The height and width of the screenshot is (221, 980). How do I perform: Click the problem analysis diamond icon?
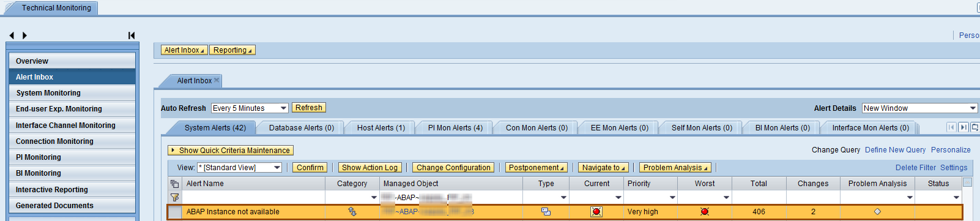(x=877, y=211)
